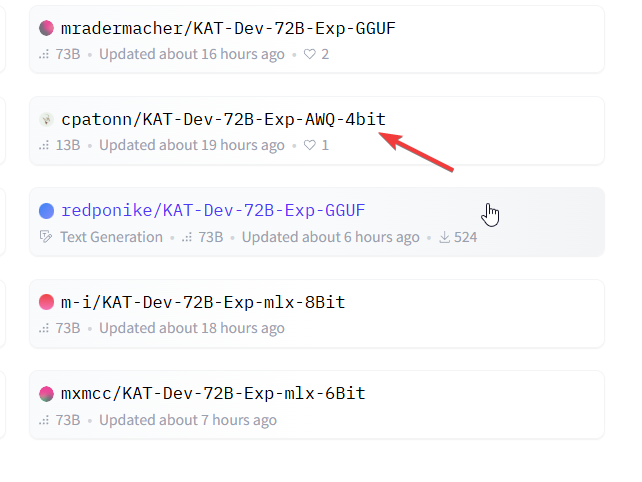Click the "Updated about 19 hours ago" timestamp

click(x=192, y=145)
